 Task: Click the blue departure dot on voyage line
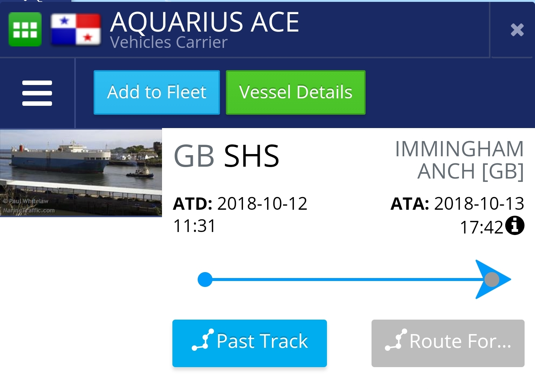[x=205, y=280]
